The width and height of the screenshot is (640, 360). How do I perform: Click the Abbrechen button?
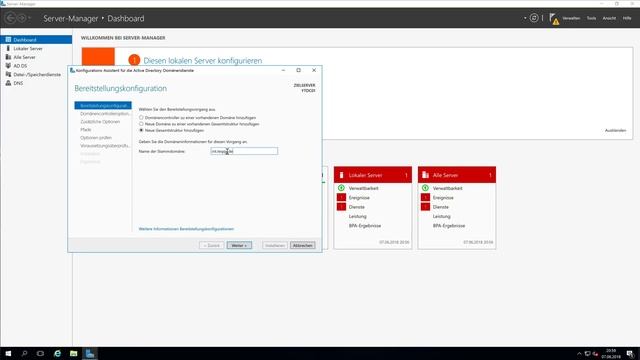[302, 245]
